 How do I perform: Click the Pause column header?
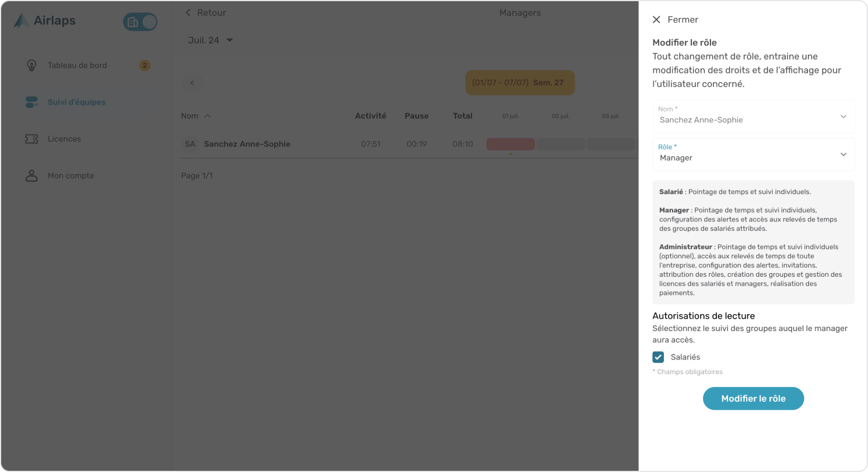click(416, 116)
